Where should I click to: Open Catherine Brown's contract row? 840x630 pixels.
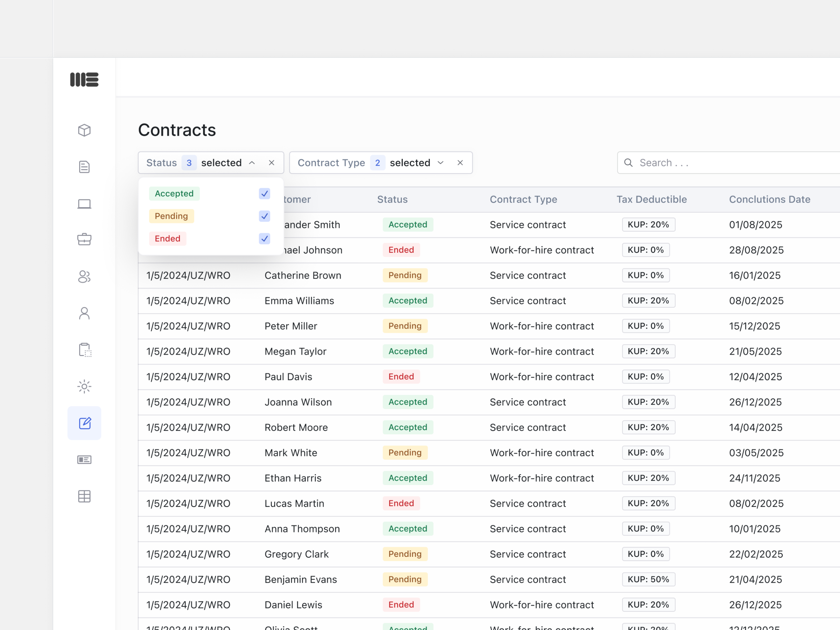click(x=303, y=275)
